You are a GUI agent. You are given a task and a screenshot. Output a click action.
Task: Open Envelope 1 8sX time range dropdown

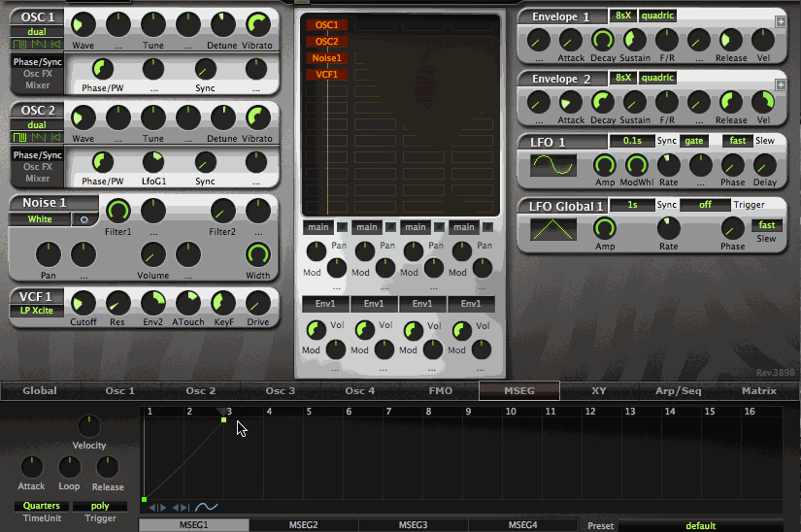tap(622, 16)
